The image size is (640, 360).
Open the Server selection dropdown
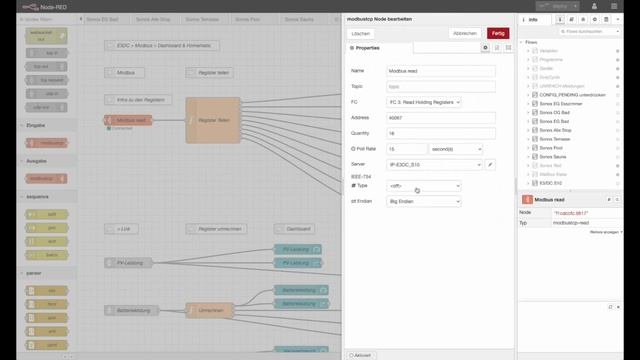coord(434,164)
